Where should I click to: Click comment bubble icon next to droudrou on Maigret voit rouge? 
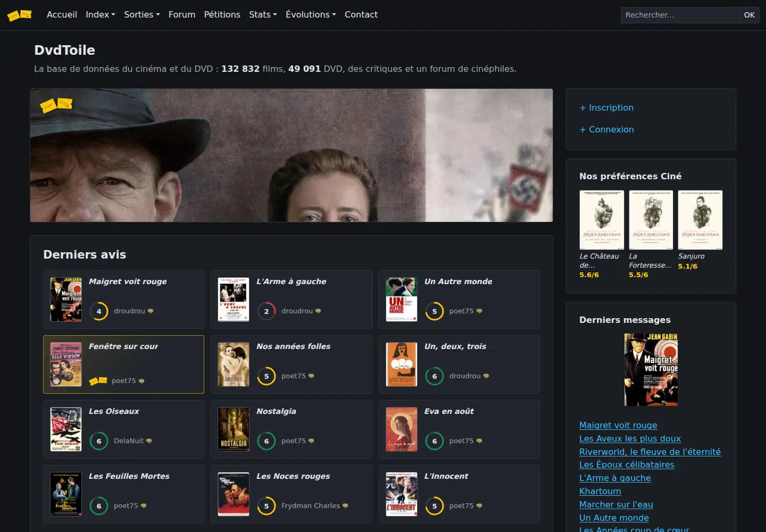tap(151, 311)
